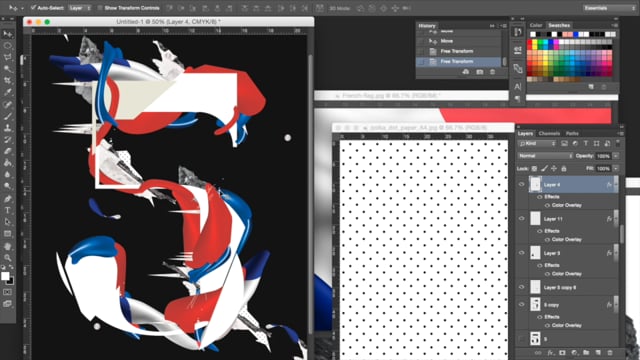The height and width of the screenshot is (360, 640).
Task: Toggle lock all padlock button
Action: point(564,168)
